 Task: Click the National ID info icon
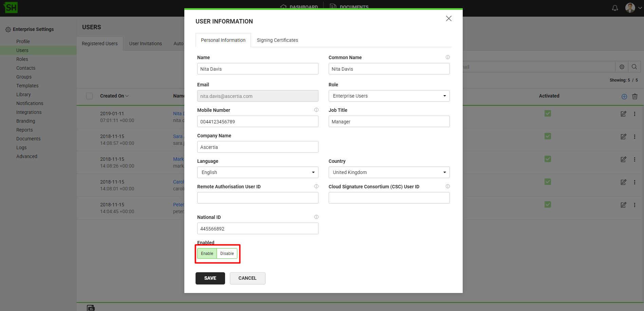[x=316, y=217]
